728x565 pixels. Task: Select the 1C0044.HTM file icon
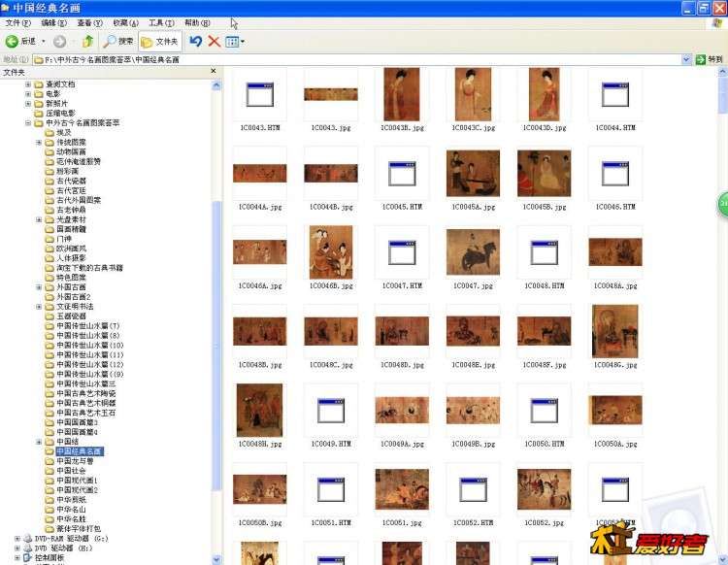615,94
